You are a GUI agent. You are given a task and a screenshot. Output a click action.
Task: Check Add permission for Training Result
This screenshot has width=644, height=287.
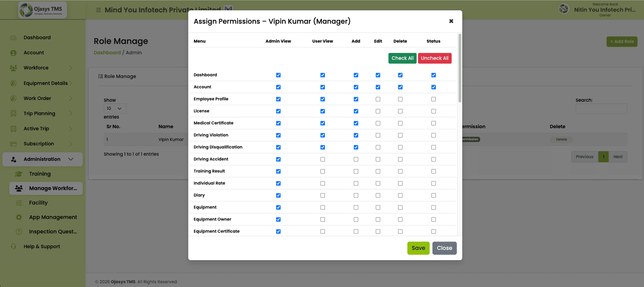[356, 171]
